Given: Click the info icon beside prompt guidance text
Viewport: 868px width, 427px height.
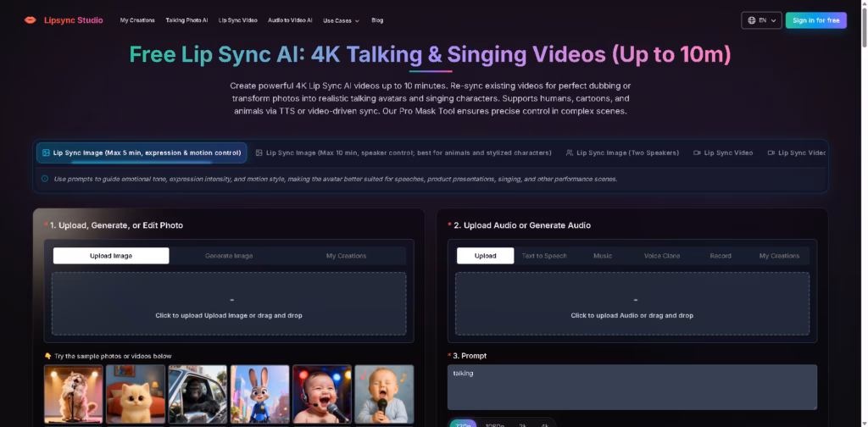Looking at the screenshot, I should [45, 179].
